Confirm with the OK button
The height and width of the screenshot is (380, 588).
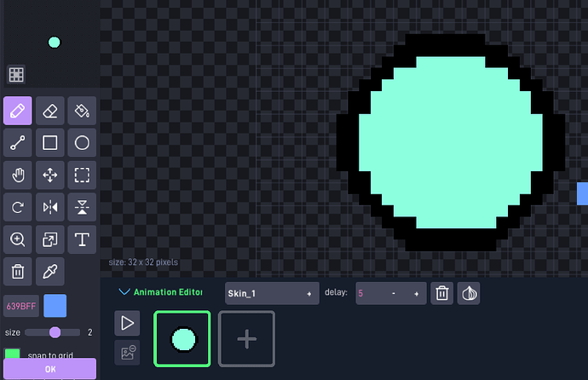point(50,369)
